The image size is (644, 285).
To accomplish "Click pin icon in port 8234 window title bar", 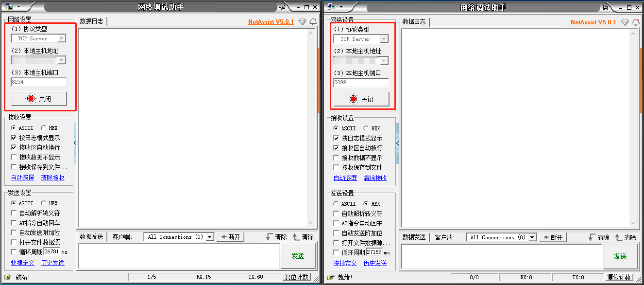I will 282,7.
